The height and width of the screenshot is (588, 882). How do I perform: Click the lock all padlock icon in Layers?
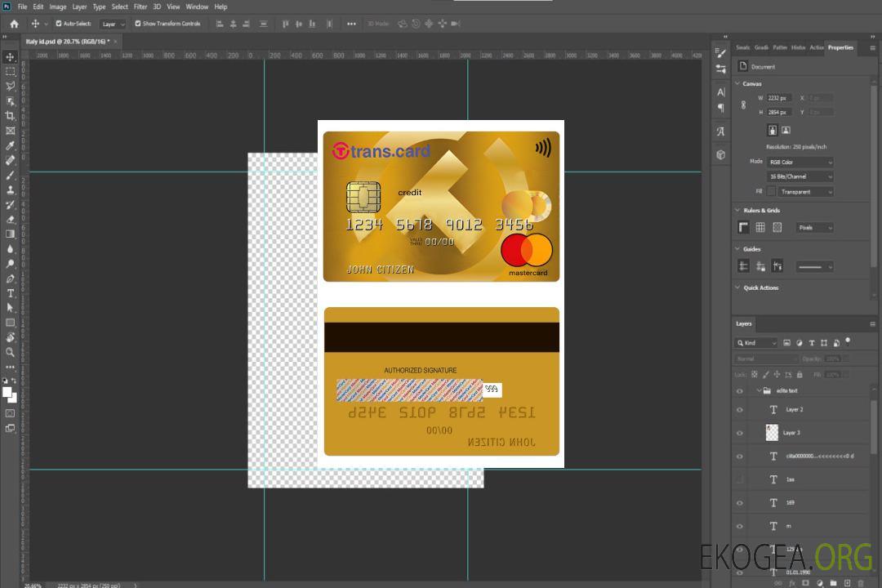[800, 374]
